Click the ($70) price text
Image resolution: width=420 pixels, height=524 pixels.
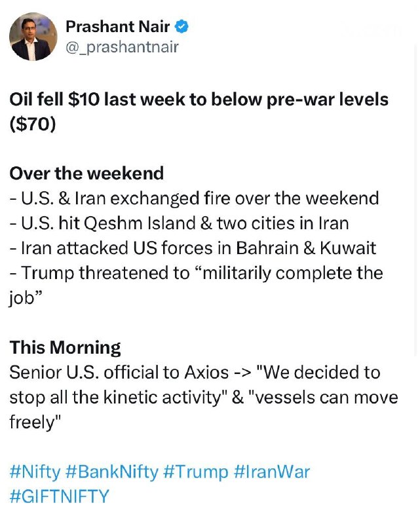[33, 124]
